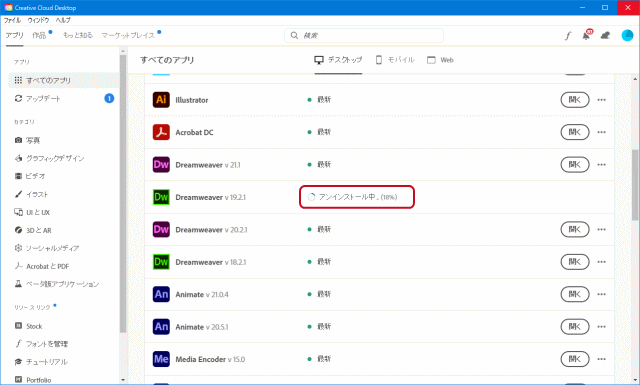The image size is (640, 385).
Task: Open more options for Media Encoder
Action: click(x=602, y=359)
